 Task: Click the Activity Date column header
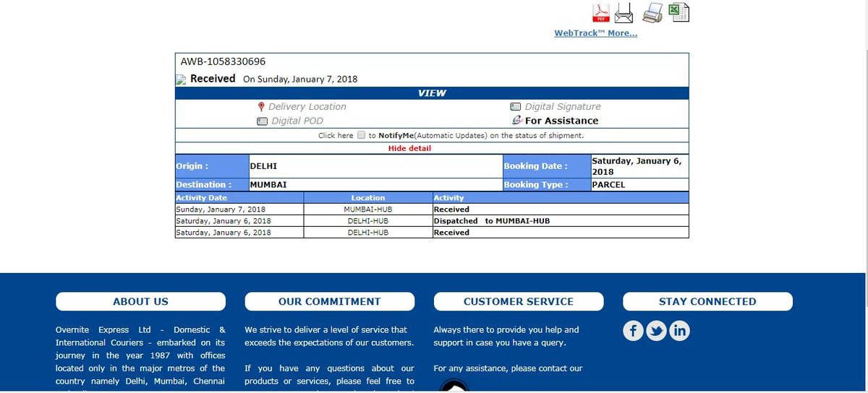click(239, 197)
